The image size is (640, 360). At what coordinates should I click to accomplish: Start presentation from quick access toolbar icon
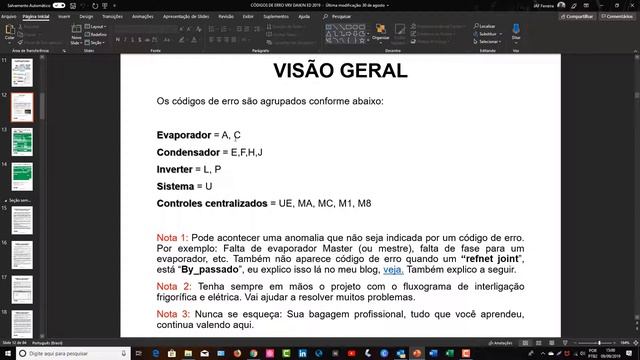105,6
